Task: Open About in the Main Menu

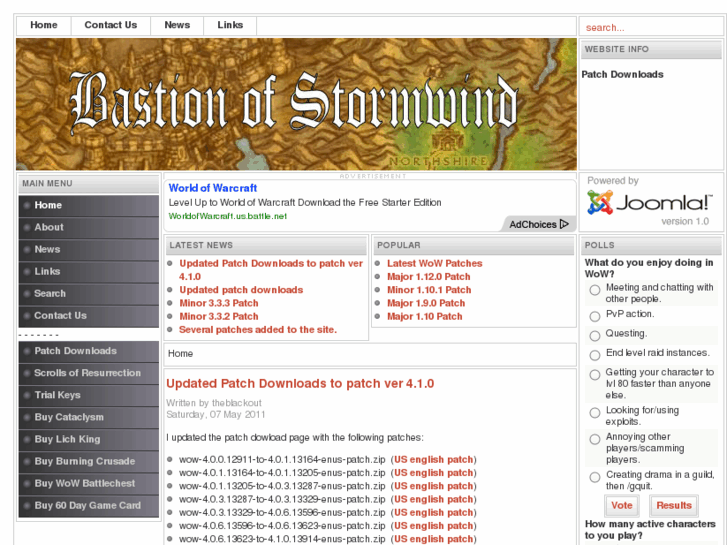Action: pos(89,228)
